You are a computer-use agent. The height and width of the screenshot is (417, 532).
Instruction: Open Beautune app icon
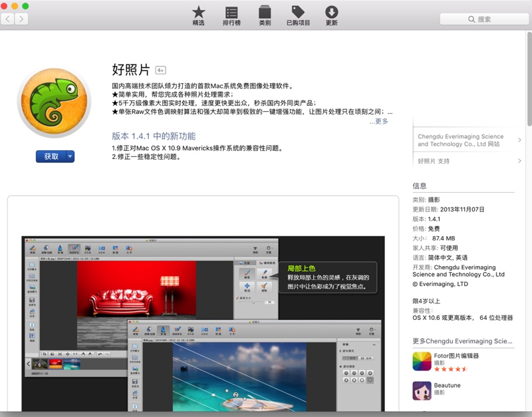(422, 391)
